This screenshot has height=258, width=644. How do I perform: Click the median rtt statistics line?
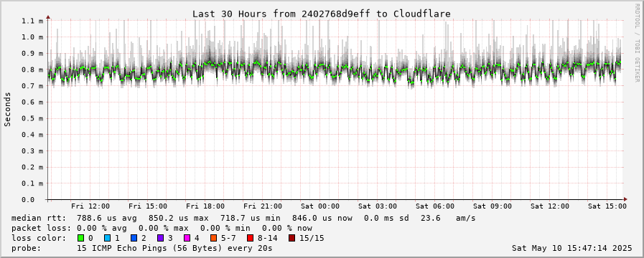click(x=243, y=218)
